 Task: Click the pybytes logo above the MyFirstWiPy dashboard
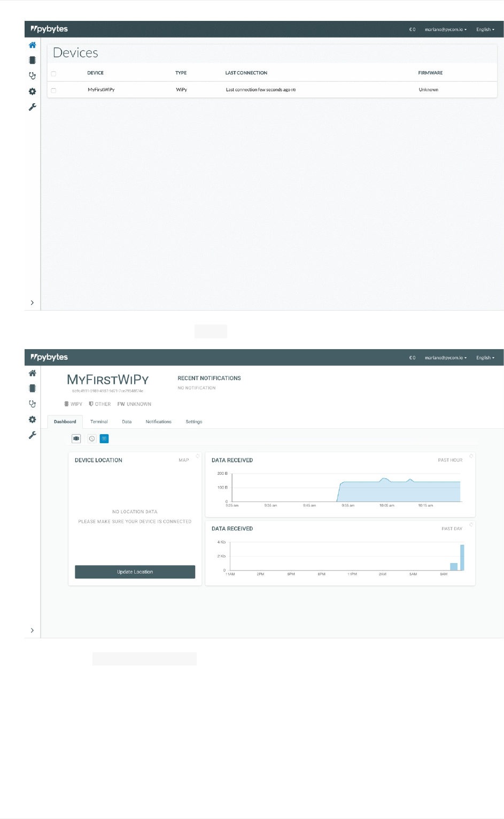[49, 357]
